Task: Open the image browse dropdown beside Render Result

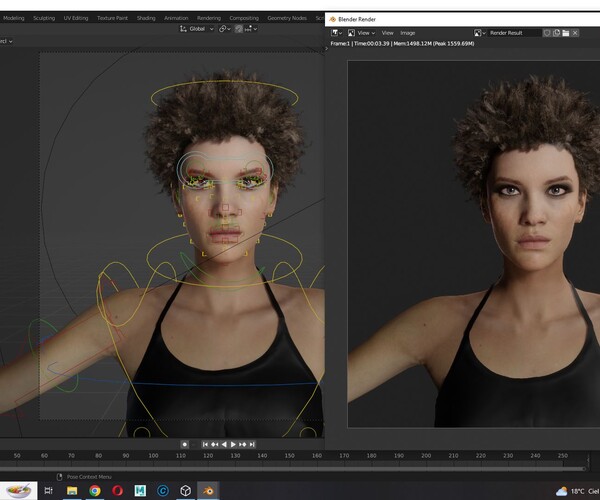Action: point(479,33)
